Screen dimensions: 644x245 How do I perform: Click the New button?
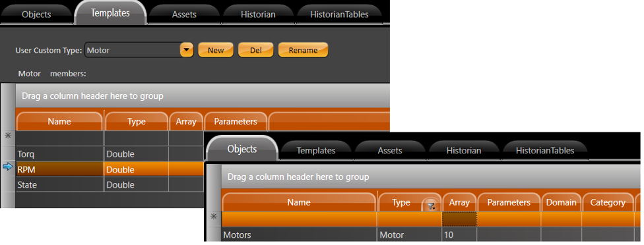[x=216, y=50]
